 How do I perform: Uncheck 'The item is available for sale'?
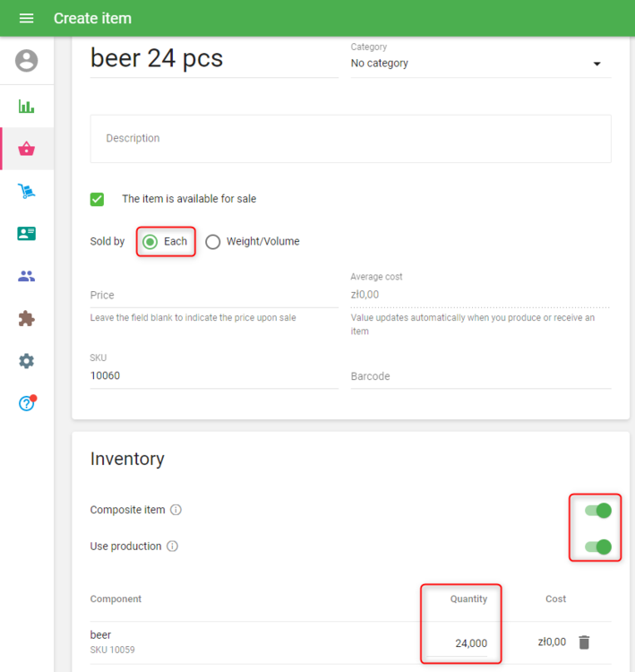tap(98, 199)
